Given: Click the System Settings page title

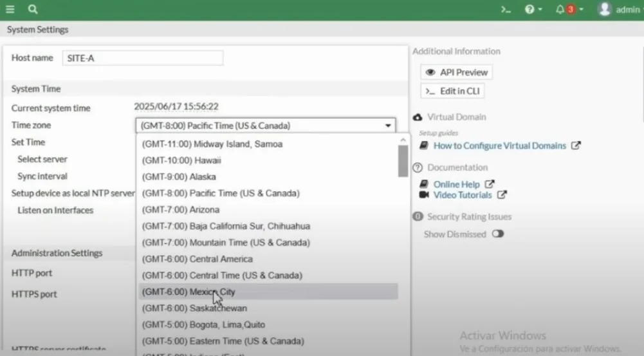Looking at the screenshot, I should click(37, 30).
